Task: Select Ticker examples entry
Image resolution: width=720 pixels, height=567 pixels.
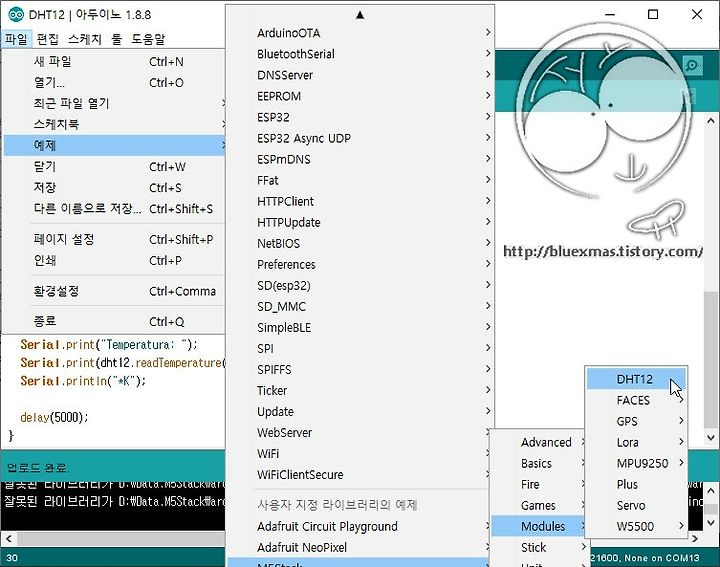Action: tap(360, 391)
